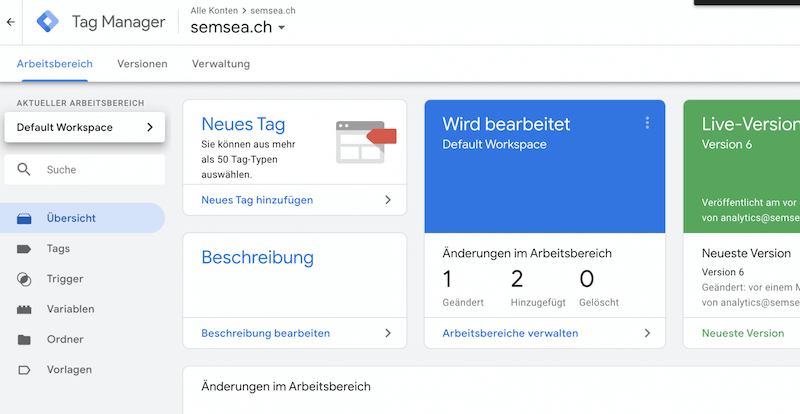Click the Ordner folder icon

pyautogui.click(x=24, y=339)
